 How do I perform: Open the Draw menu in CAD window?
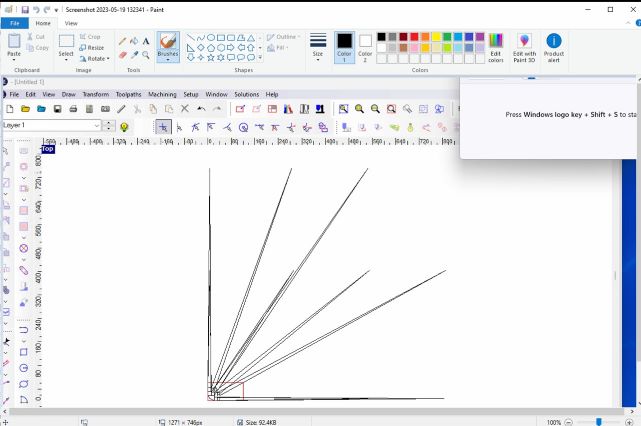pyautogui.click(x=69, y=94)
